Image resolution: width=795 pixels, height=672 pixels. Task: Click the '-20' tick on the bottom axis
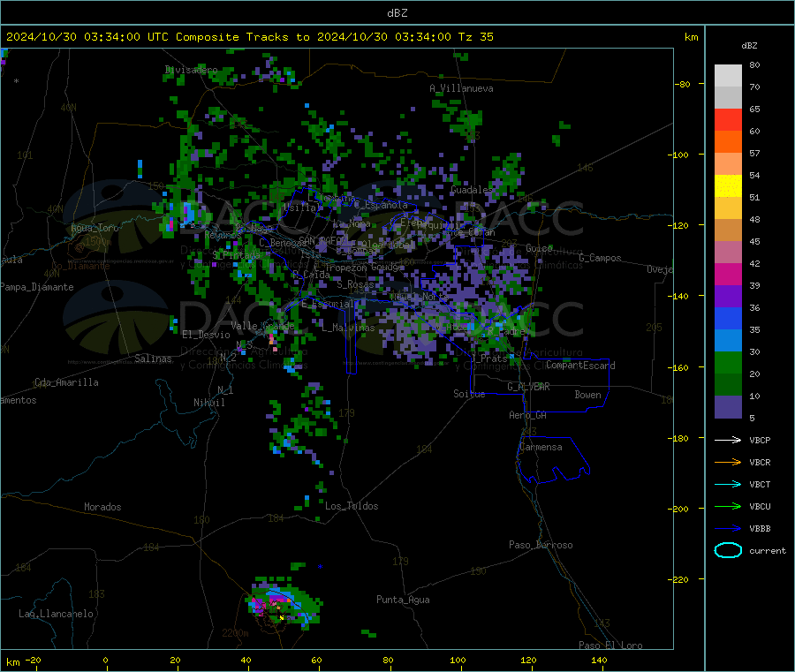[x=34, y=661]
